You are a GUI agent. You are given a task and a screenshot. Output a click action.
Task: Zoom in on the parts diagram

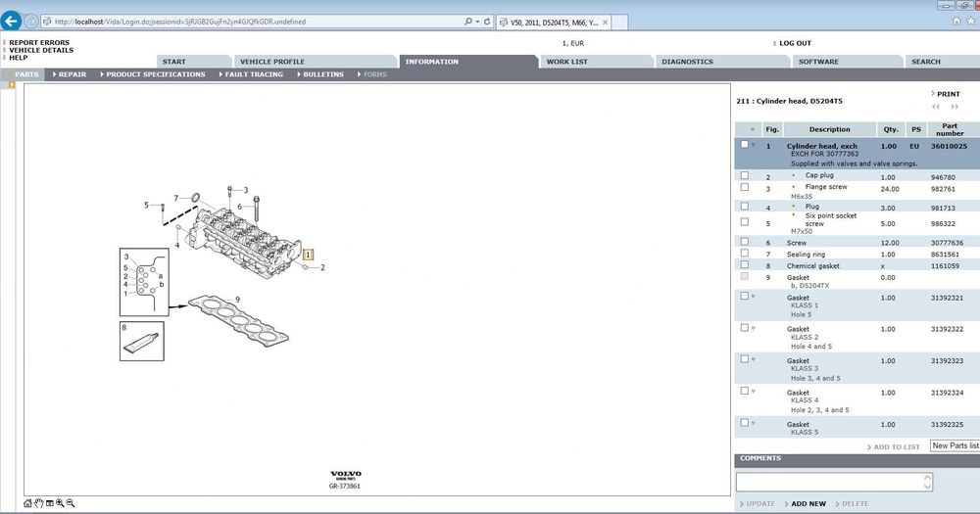tap(60, 503)
